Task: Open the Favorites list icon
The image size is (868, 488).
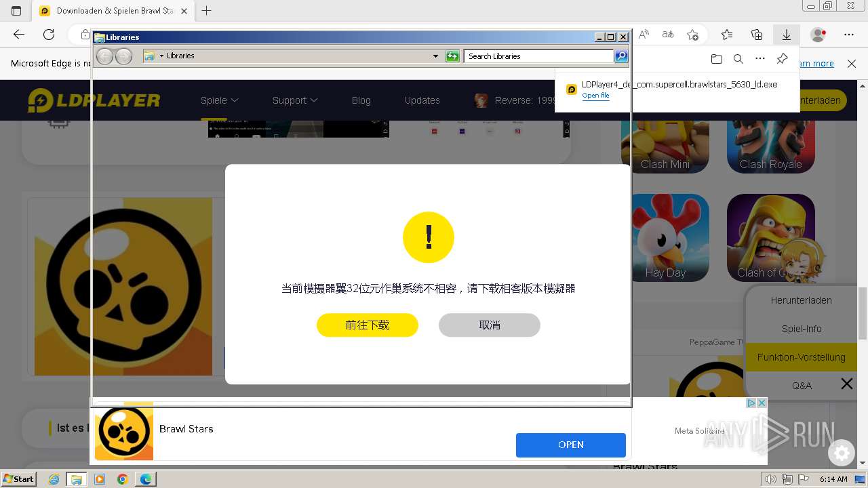Action: click(727, 35)
